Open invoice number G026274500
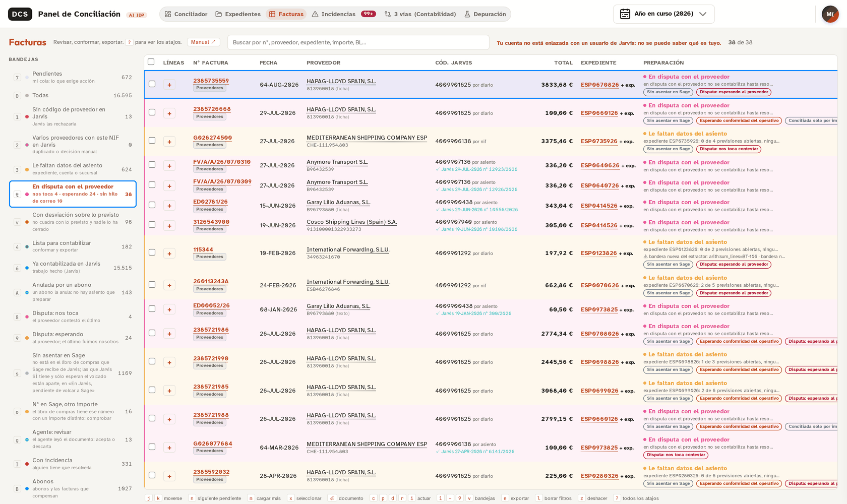Viewport: 847px width, 504px height. click(212, 138)
